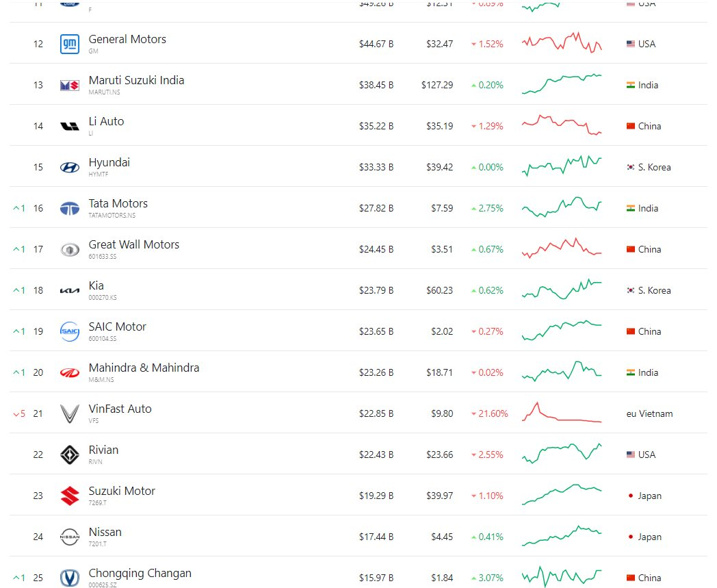Click the Rivian price trend sparkline
The height and width of the screenshot is (588, 717).
[562, 453]
